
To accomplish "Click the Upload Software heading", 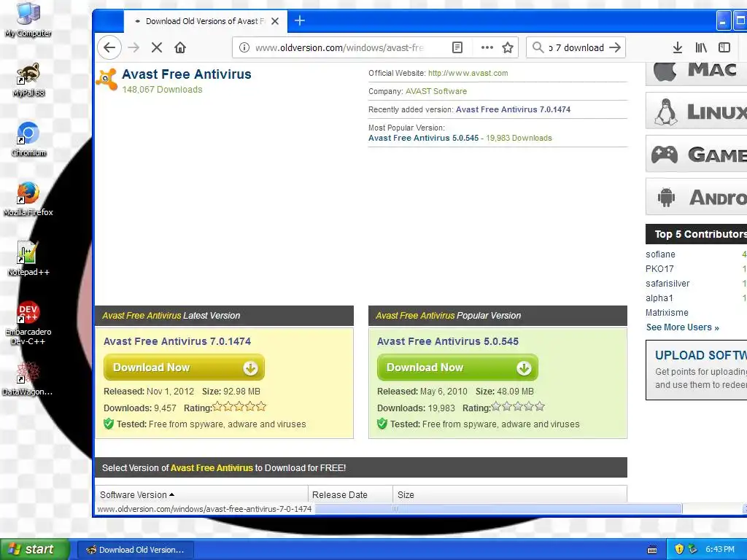I will [x=701, y=355].
